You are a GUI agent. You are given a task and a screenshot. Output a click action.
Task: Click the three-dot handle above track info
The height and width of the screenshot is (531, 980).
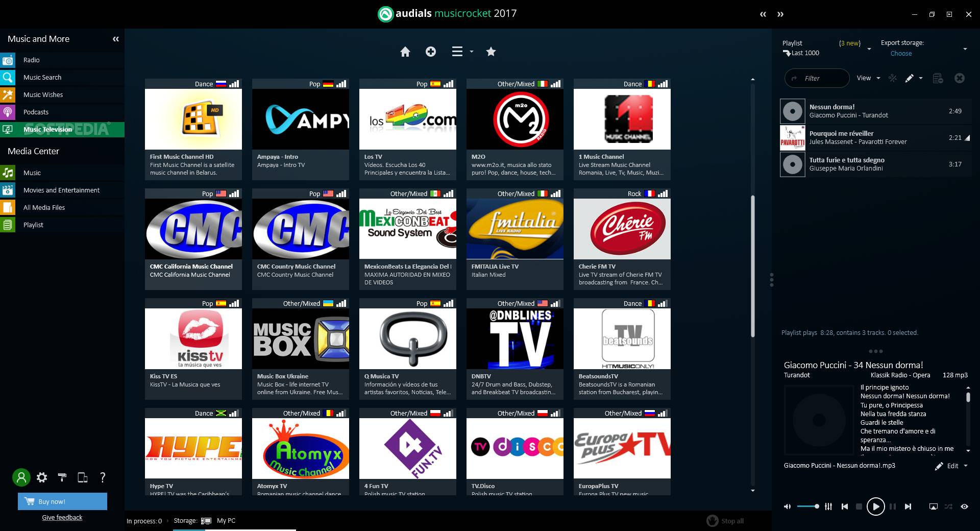tap(875, 351)
